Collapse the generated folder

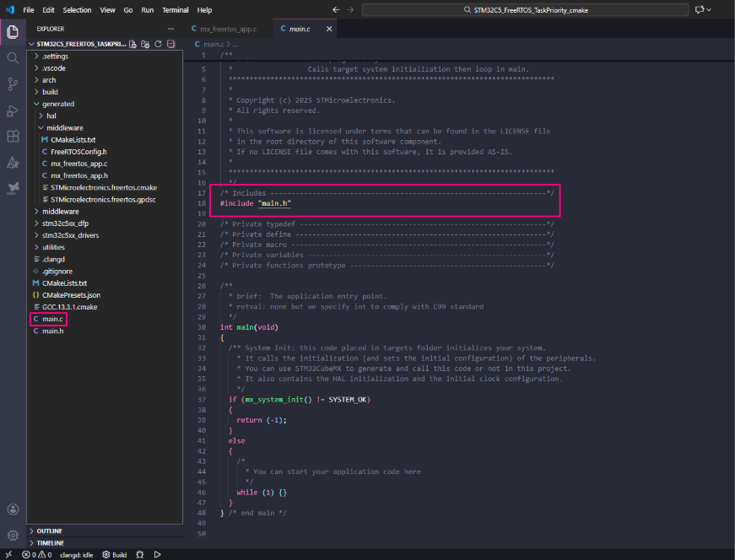57,104
